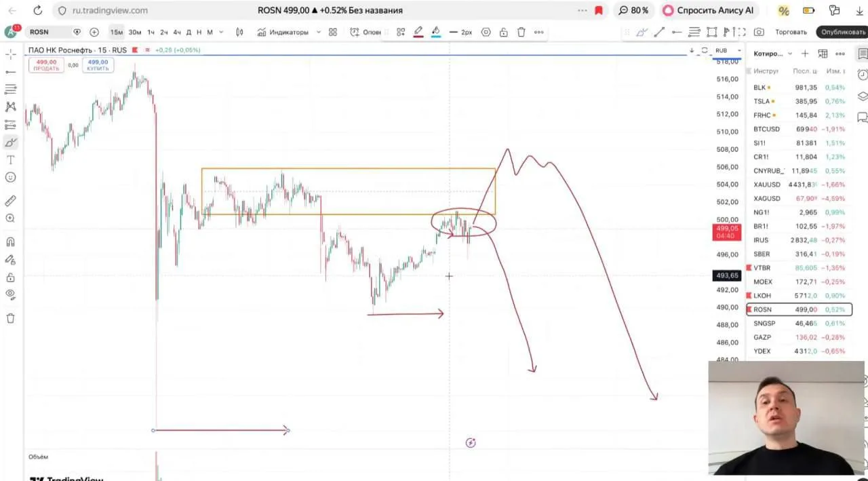Switch to the Д daily timeframe
This screenshot has width=868, height=481.
pos(189,32)
